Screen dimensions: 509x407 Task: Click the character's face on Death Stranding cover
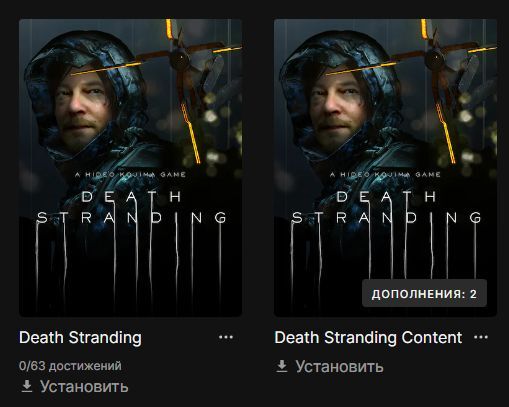pyautogui.click(x=82, y=102)
